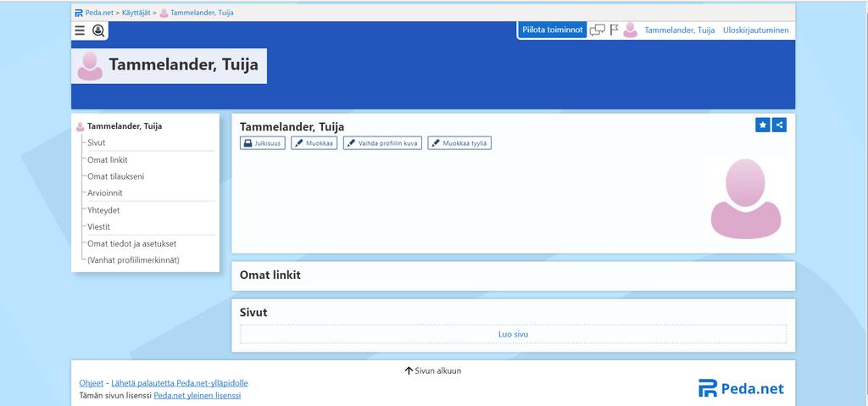Click the Peda.net logo in footer
This screenshot has height=406, width=868.
741,388
